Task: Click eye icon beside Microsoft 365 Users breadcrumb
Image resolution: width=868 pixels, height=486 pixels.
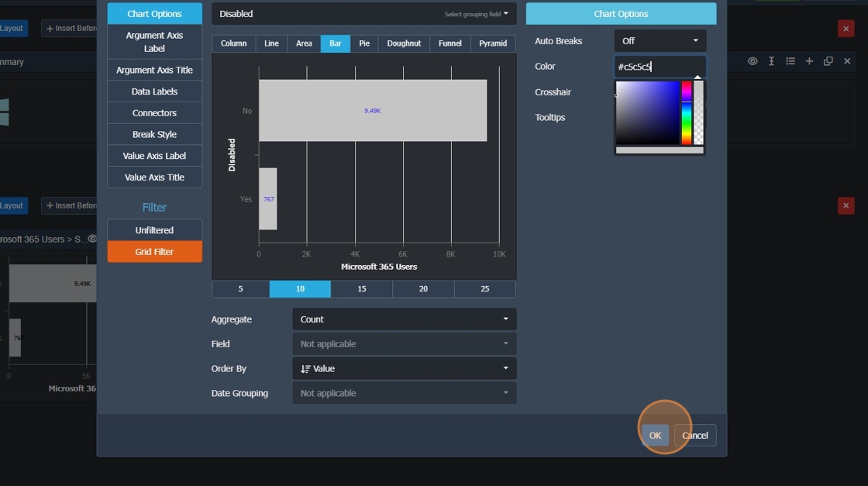Action: click(x=92, y=240)
